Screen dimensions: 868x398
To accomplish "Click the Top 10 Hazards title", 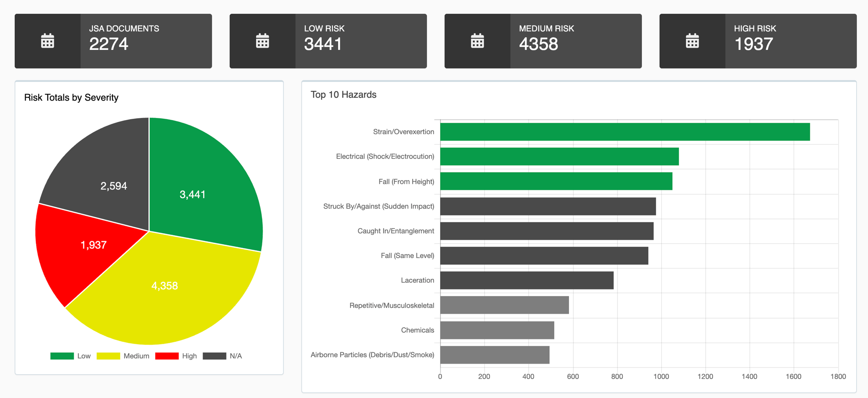I will pos(343,95).
